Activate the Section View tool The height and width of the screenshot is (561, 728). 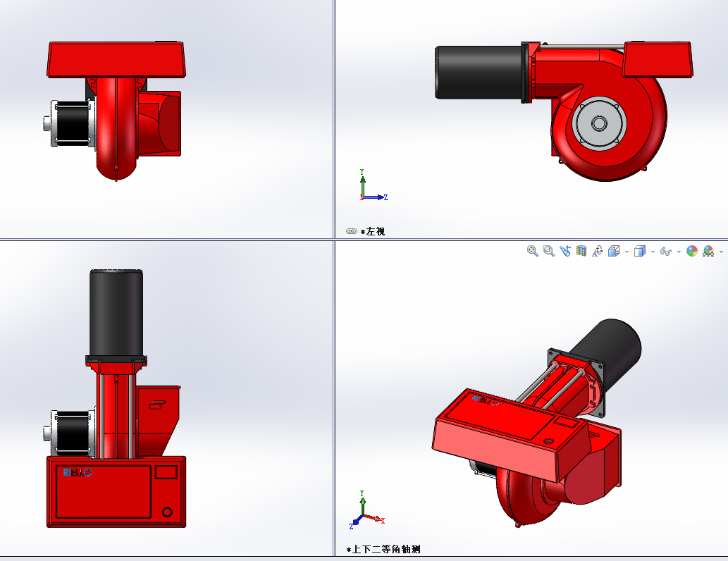point(581,251)
